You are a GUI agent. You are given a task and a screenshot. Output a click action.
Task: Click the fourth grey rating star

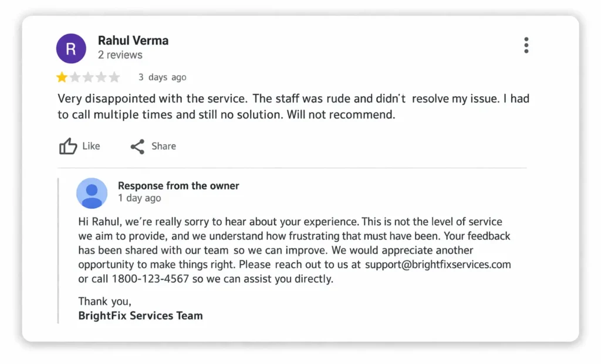point(101,77)
